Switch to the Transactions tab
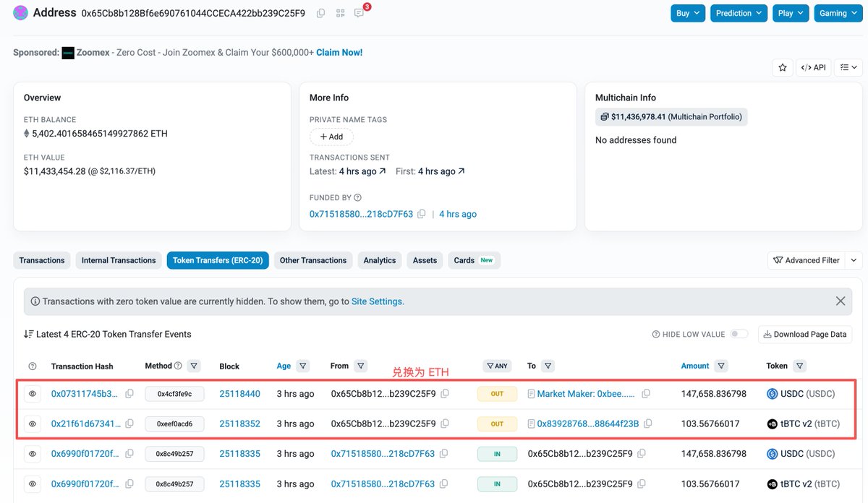Image resolution: width=868 pixels, height=503 pixels. 42,260
